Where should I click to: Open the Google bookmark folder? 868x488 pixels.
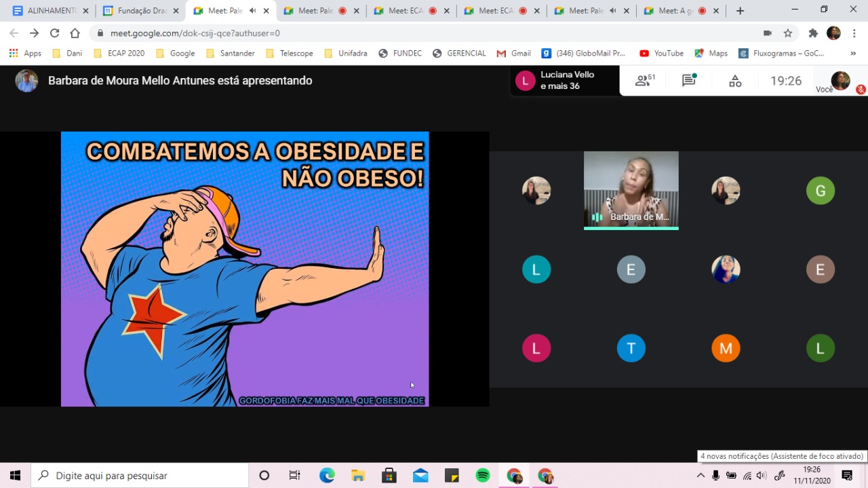coord(176,53)
